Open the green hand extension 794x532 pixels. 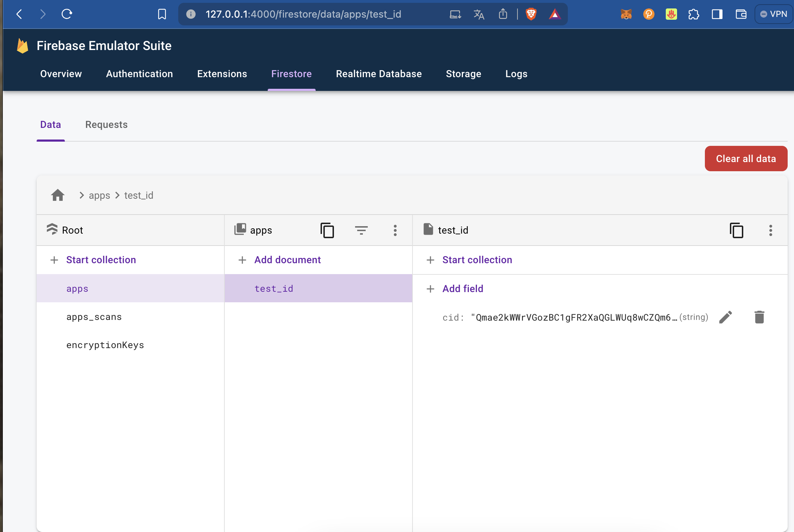tap(671, 14)
